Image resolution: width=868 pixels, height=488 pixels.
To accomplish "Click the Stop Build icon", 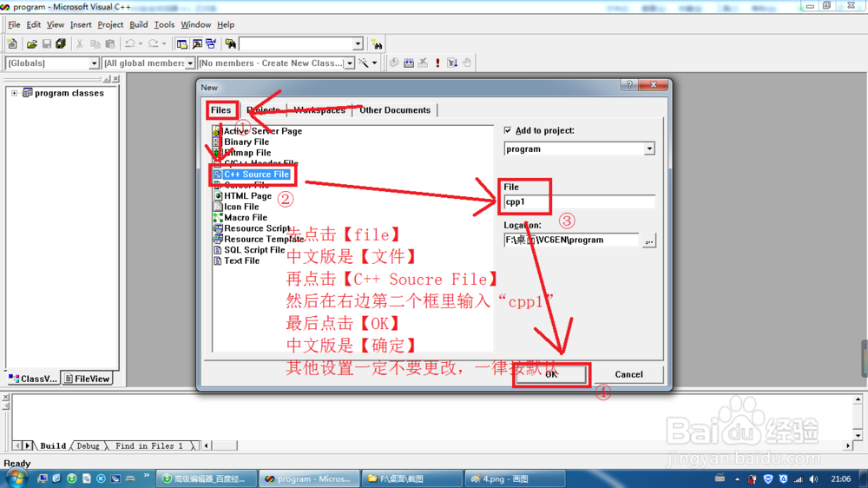I will click(x=423, y=63).
